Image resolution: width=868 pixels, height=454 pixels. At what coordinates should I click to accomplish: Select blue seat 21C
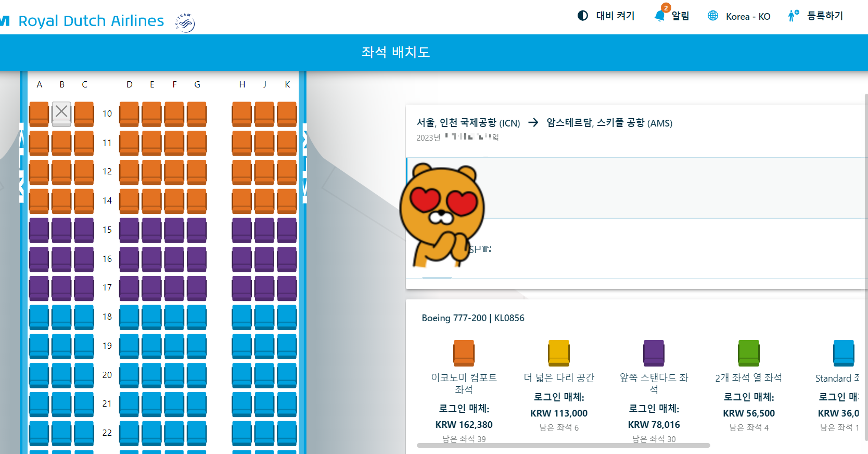(x=84, y=405)
